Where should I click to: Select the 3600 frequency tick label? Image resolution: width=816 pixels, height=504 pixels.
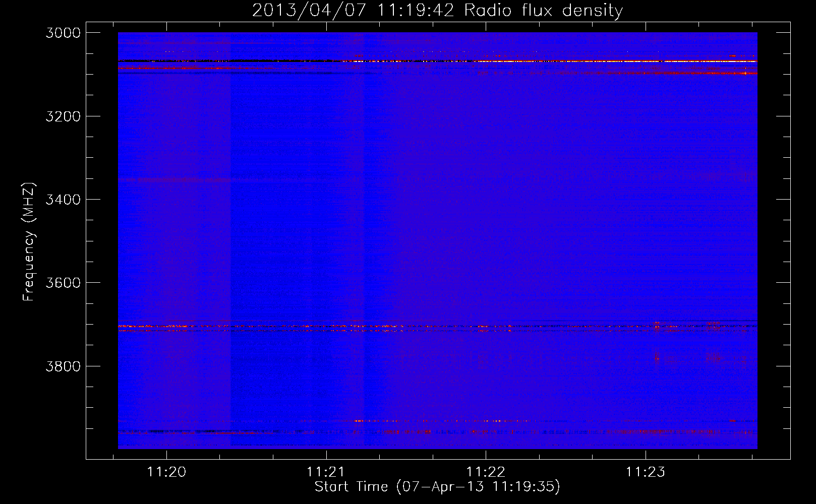(x=63, y=283)
